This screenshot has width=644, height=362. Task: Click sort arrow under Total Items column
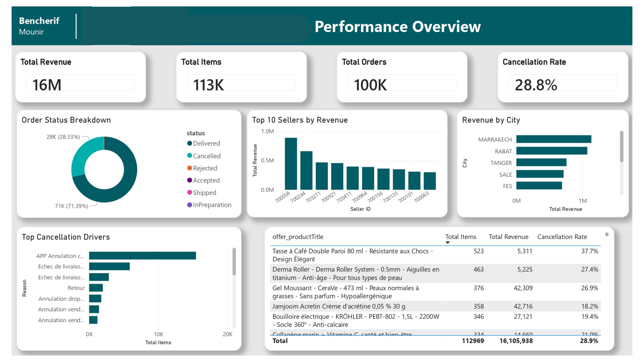point(447,243)
